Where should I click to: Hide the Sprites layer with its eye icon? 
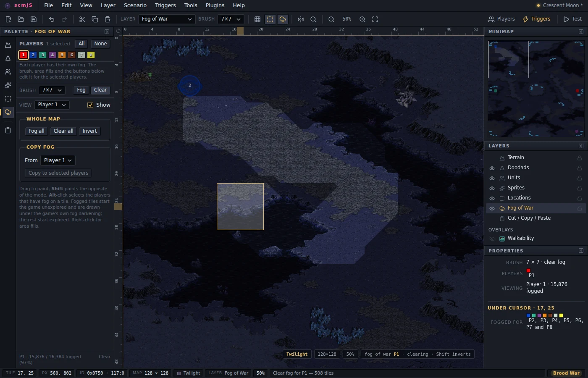(492, 188)
